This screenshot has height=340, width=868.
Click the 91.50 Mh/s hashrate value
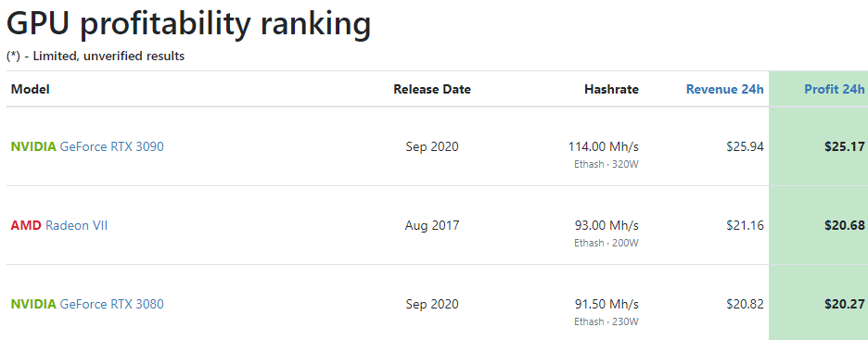[x=606, y=304]
